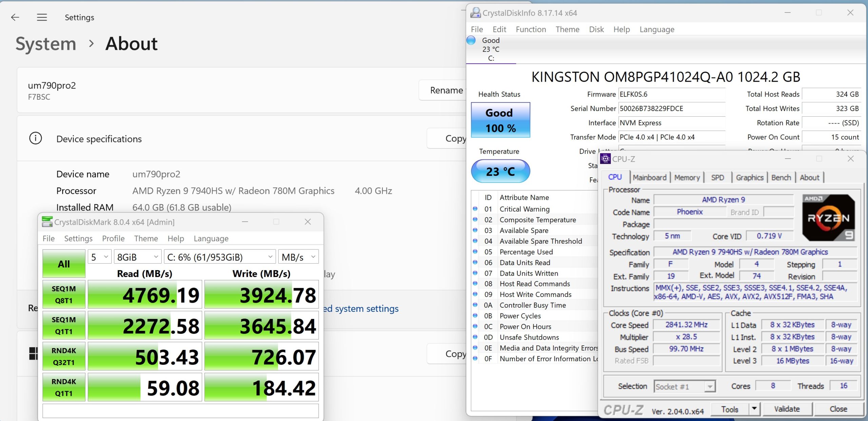Click the Validate button in CPU-Z
The width and height of the screenshot is (868, 421).
[x=787, y=409]
